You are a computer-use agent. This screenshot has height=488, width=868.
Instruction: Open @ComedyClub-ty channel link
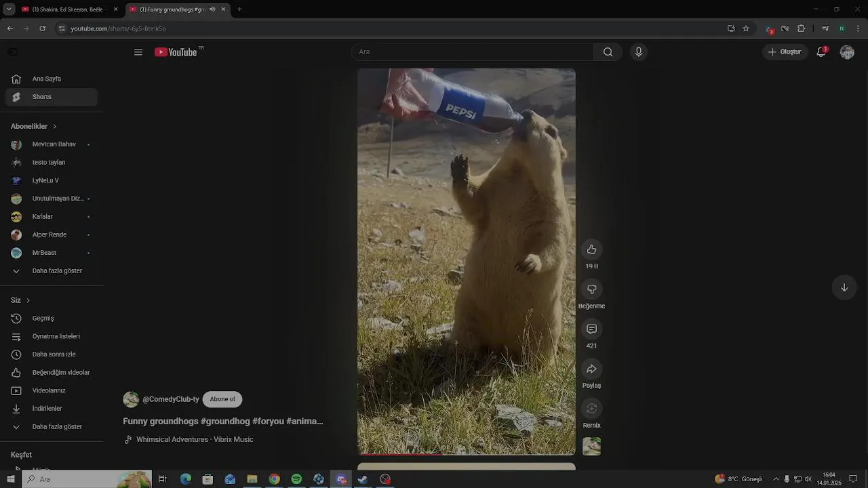click(171, 399)
